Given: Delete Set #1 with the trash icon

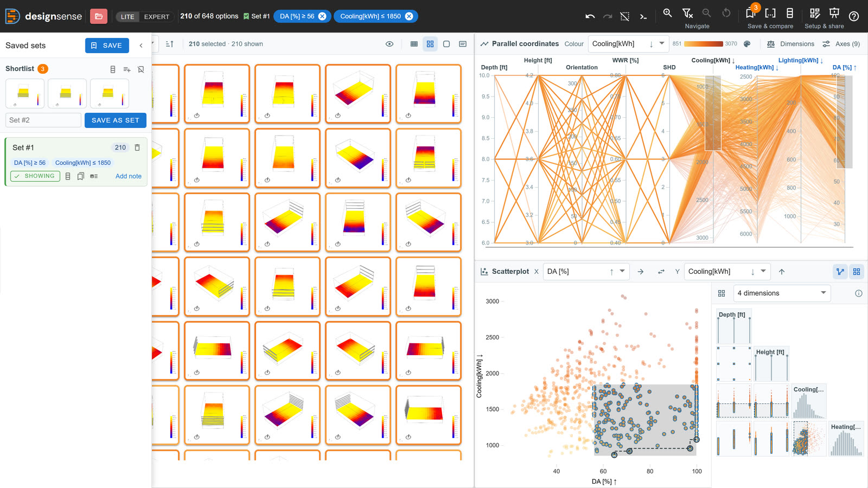Looking at the screenshot, I should pyautogui.click(x=137, y=147).
